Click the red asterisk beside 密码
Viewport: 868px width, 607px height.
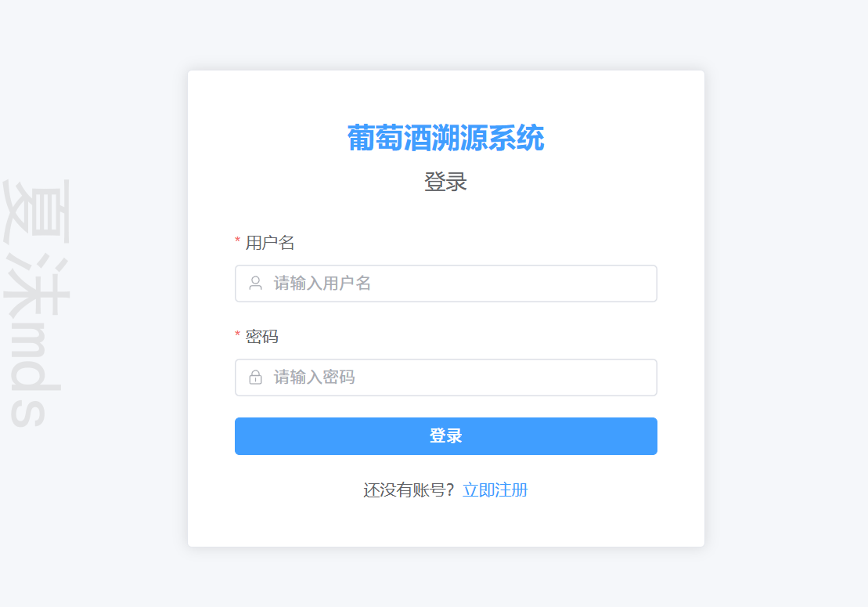pos(237,334)
